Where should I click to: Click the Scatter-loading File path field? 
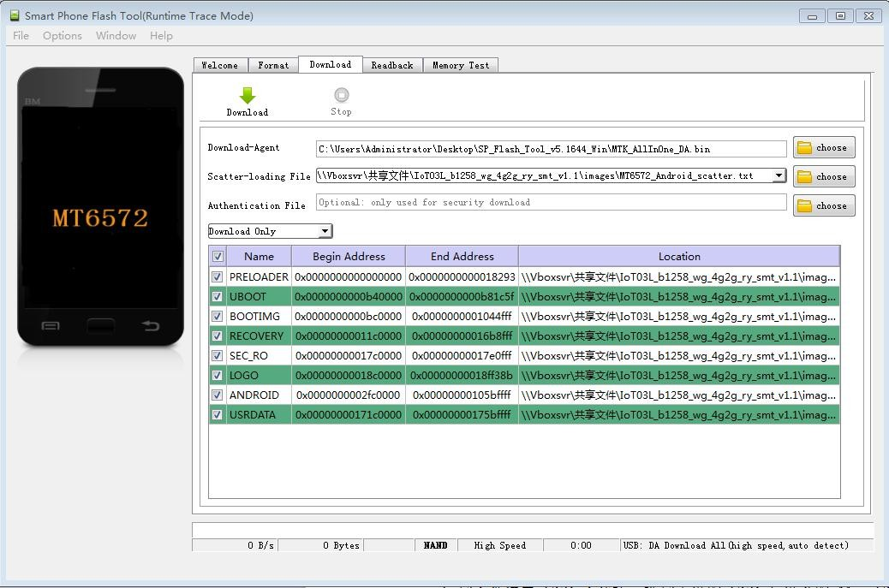(545, 175)
